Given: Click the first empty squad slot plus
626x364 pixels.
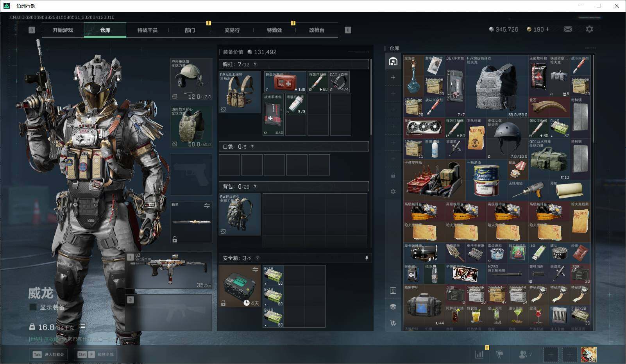Looking at the screenshot, I should click(551, 355).
